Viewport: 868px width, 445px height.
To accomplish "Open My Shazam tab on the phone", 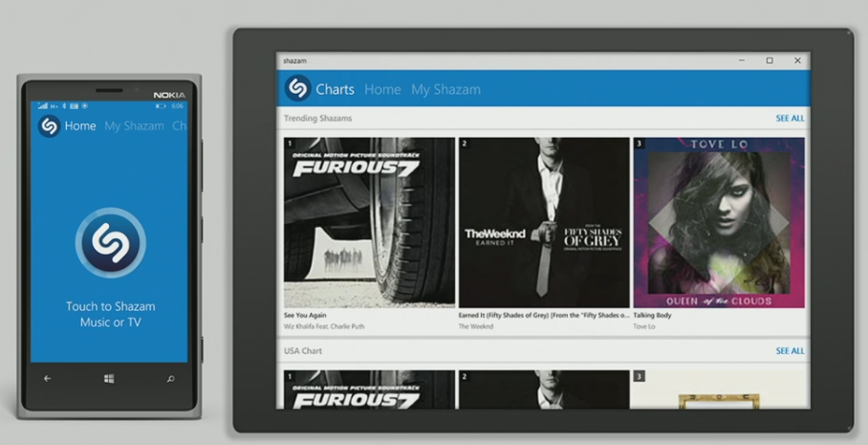I will (x=134, y=126).
